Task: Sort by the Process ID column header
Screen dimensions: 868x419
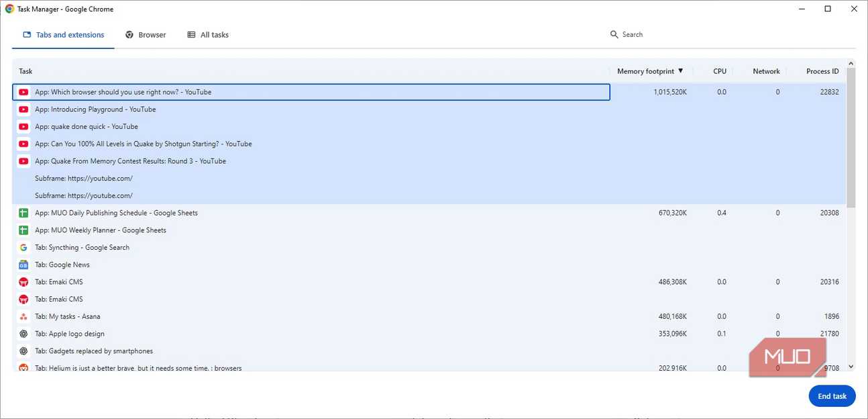Action: tap(822, 71)
